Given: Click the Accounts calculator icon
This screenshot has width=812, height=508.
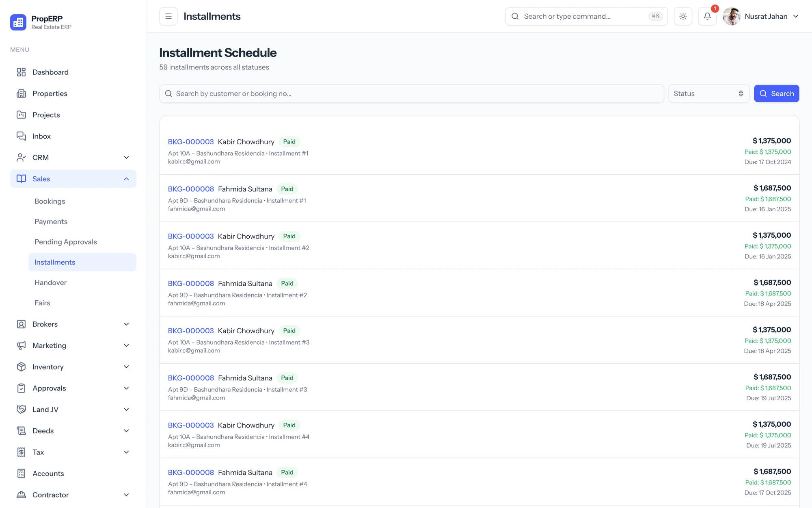Looking at the screenshot, I should coord(21,473).
